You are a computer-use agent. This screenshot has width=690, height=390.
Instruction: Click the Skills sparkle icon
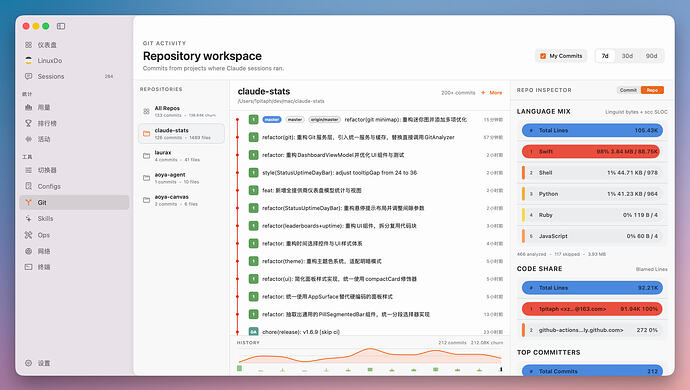(29, 218)
